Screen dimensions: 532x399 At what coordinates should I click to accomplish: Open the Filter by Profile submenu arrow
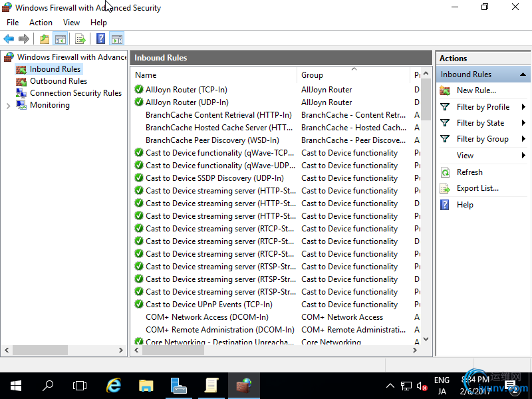[x=523, y=107]
